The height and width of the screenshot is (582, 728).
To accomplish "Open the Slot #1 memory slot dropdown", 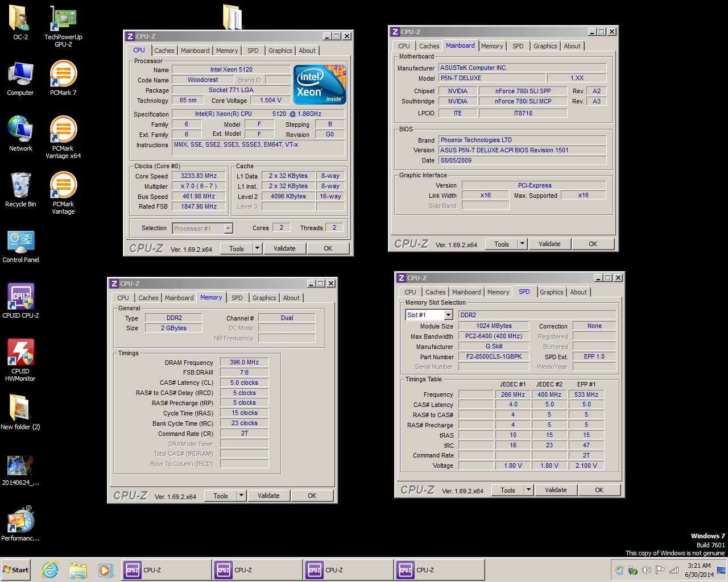I will click(448, 315).
